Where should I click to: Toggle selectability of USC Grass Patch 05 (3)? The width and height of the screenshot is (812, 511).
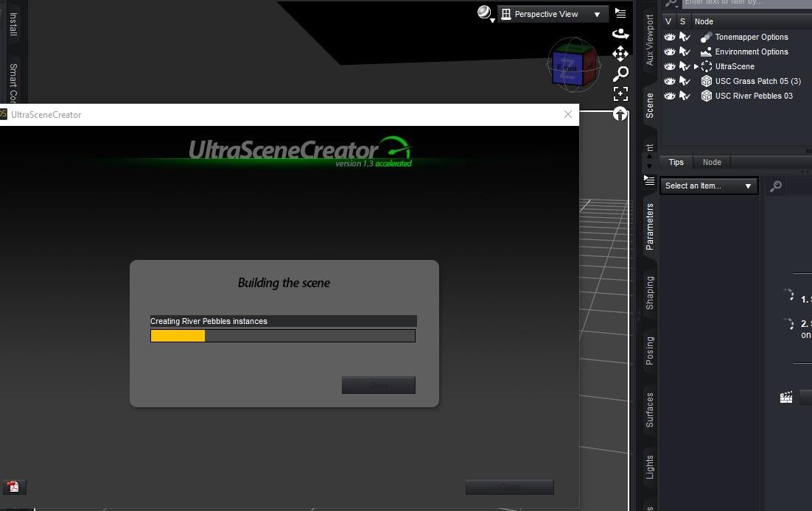(685, 81)
